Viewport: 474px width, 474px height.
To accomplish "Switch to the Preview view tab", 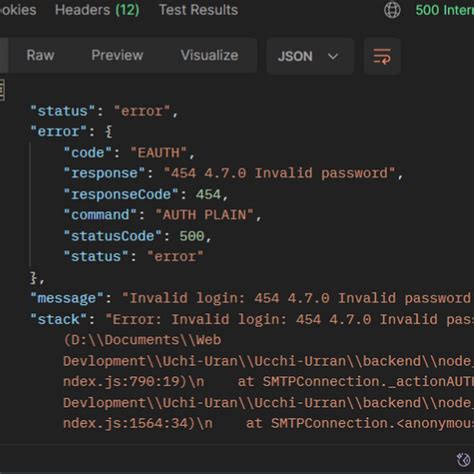I will click(117, 55).
